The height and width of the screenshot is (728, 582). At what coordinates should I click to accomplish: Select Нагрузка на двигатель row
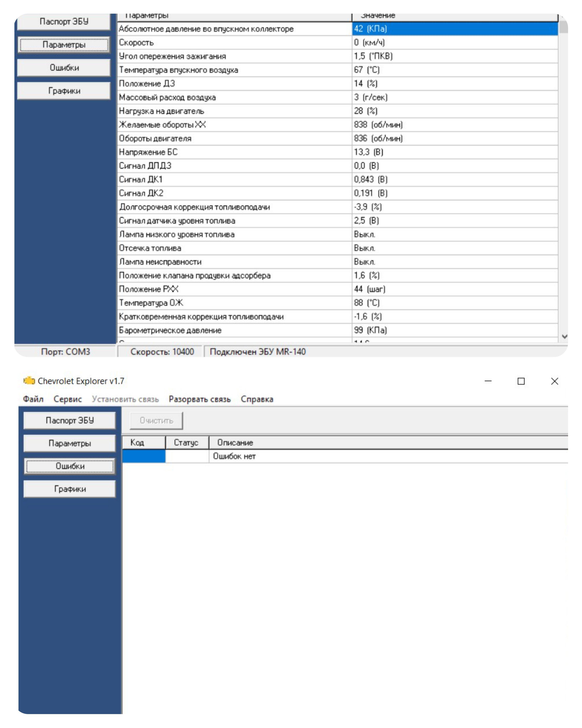(x=337, y=111)
